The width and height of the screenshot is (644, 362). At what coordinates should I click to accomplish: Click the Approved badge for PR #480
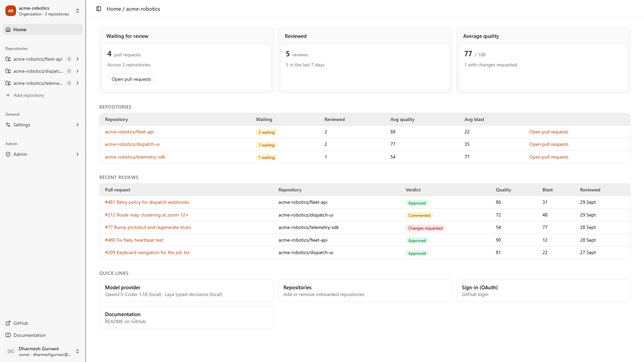click(x=417, y=240)
